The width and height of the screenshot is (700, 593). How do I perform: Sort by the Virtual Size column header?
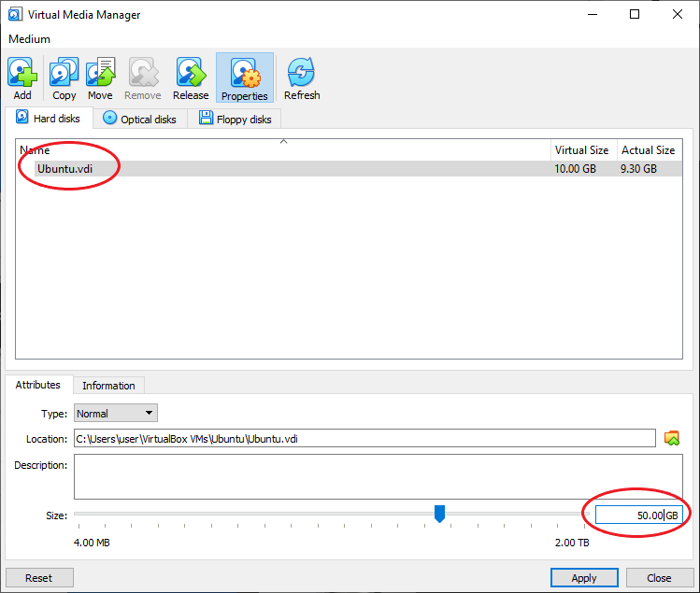[x=583, y=150]
